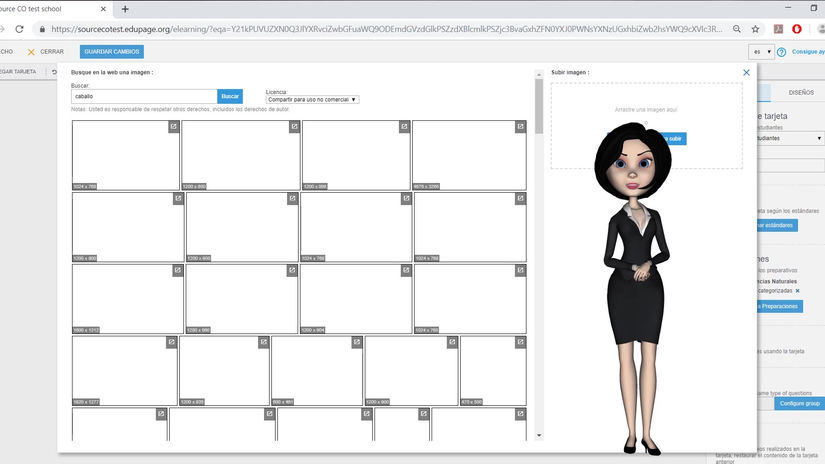The image size is (825, 464).
Task: Close the image search dialog
Action: 746,73
